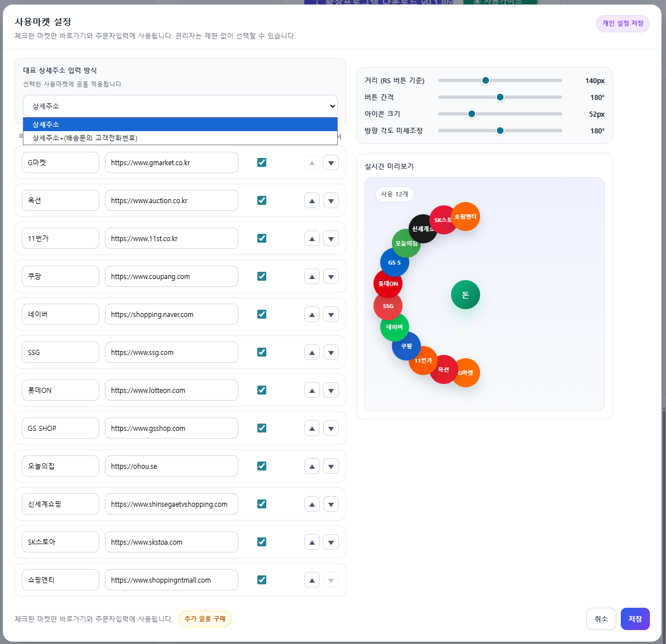This screenshot has width=666, height=644.
Task: Click the green 돈 circle in the preview
Action: (466, 295)
